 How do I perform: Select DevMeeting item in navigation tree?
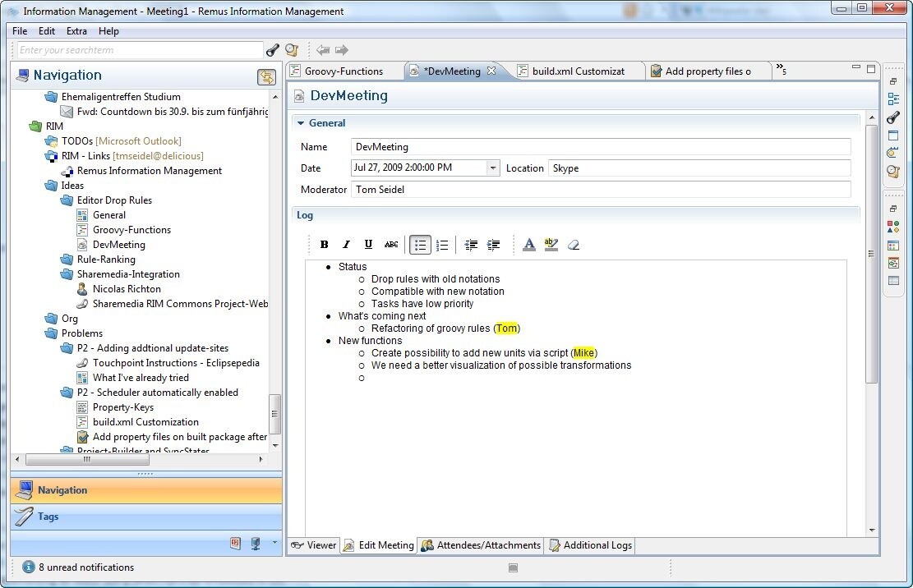coord(119,245)
